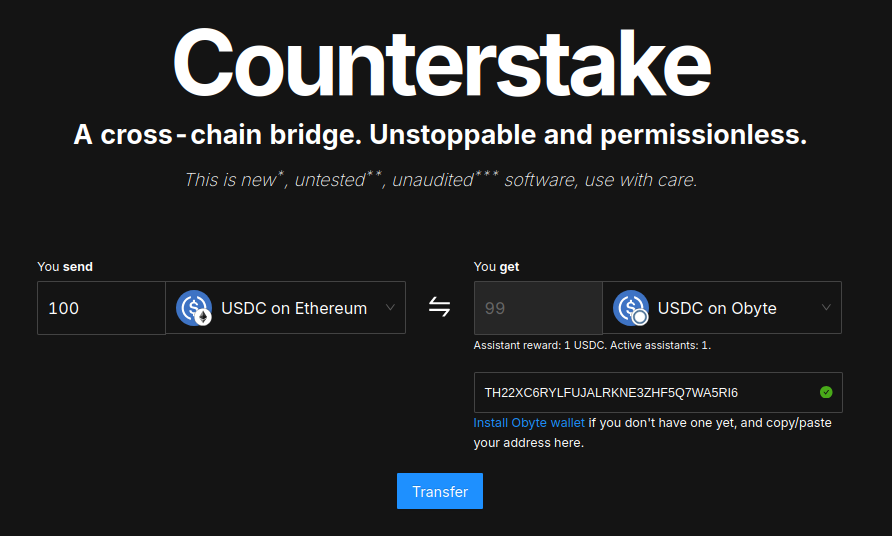Click the Assistant reward info text
Image resolution: width=892 pixels, height=536 pixels.
(592, 345)
